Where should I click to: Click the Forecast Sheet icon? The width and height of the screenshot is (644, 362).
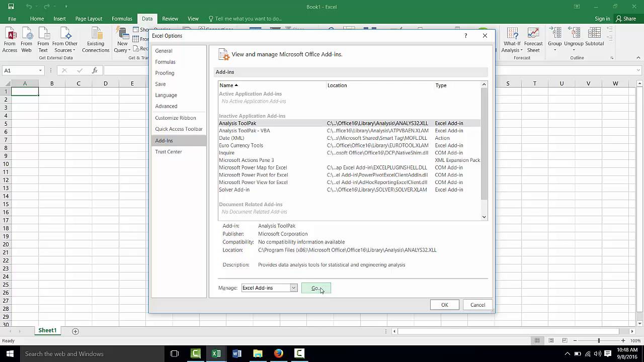tap(533, 40)
